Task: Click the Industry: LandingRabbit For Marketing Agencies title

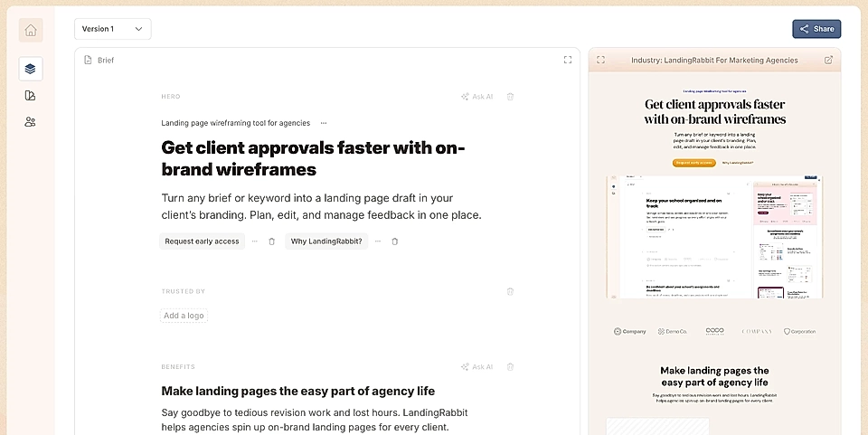Action: coord(714,60)
